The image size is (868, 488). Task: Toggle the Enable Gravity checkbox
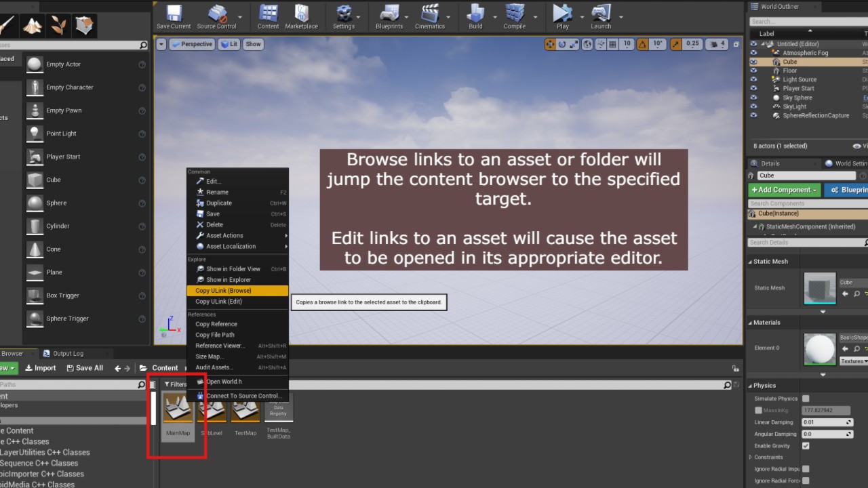(x=806, y=446)
